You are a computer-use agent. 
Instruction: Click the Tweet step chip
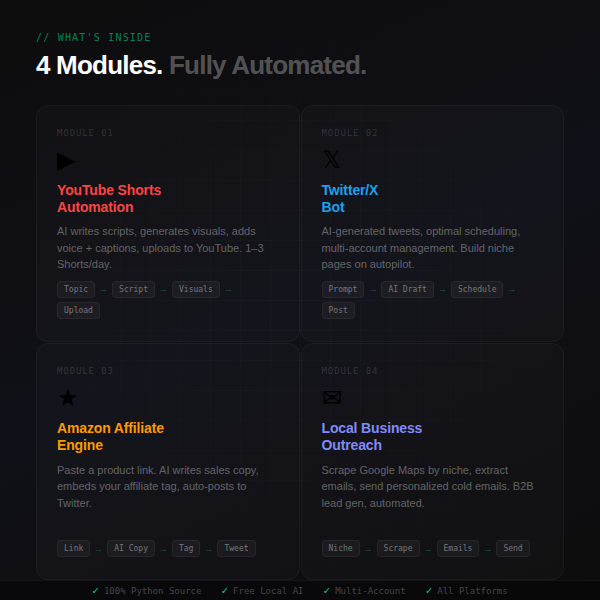pyautogui.click(x=236, y=548)
